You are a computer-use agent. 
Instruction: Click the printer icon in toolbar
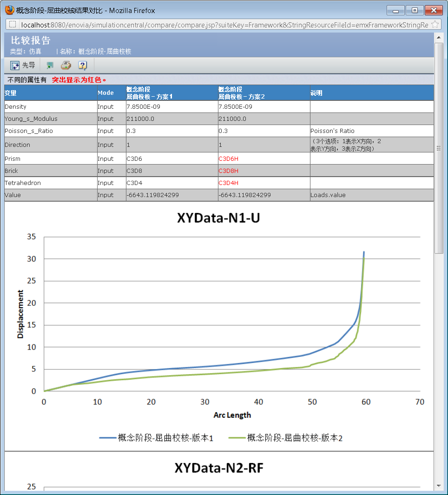[66, 66]
